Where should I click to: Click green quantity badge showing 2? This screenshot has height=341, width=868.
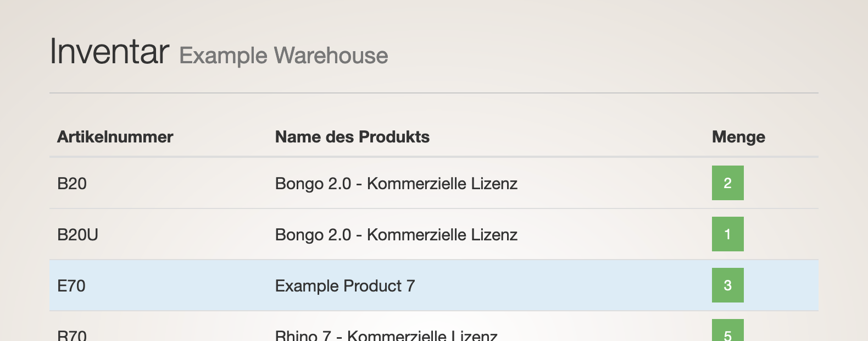point(727,183)
